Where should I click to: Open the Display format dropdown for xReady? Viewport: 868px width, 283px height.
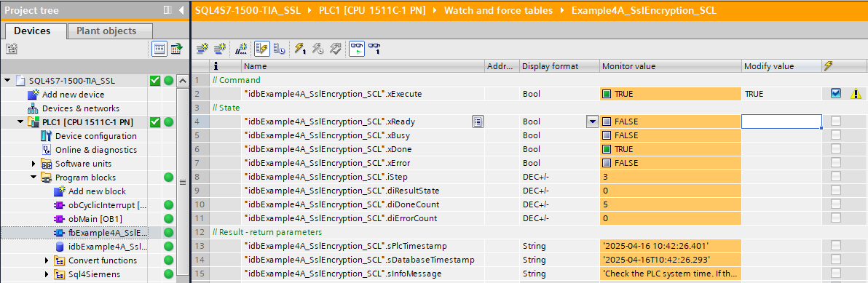pos(593,121)
